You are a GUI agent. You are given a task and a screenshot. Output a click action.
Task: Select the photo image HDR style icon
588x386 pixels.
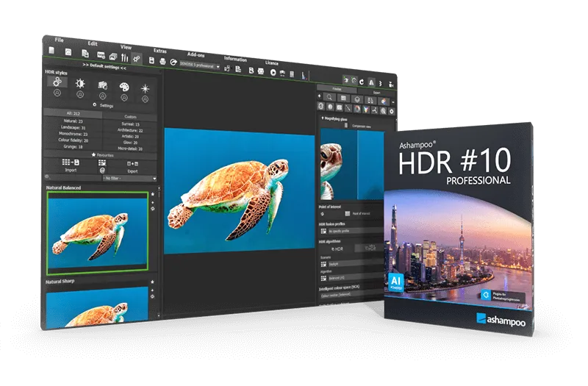102,85
